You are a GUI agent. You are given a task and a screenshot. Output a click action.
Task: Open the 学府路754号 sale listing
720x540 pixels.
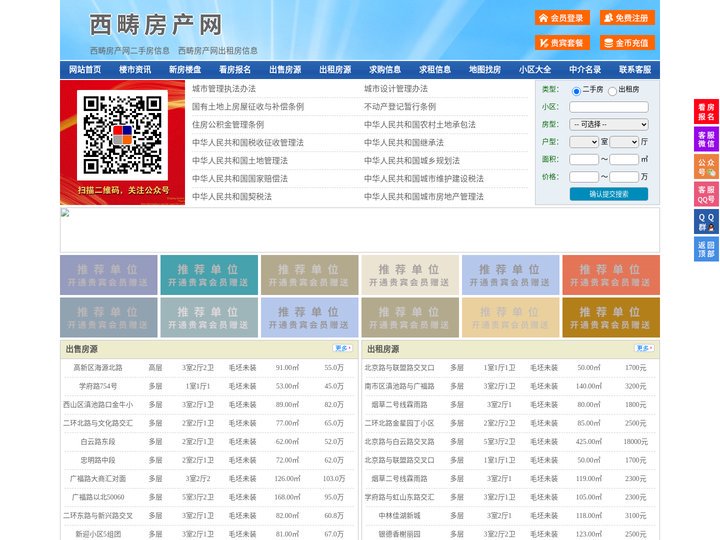(98, 386)
